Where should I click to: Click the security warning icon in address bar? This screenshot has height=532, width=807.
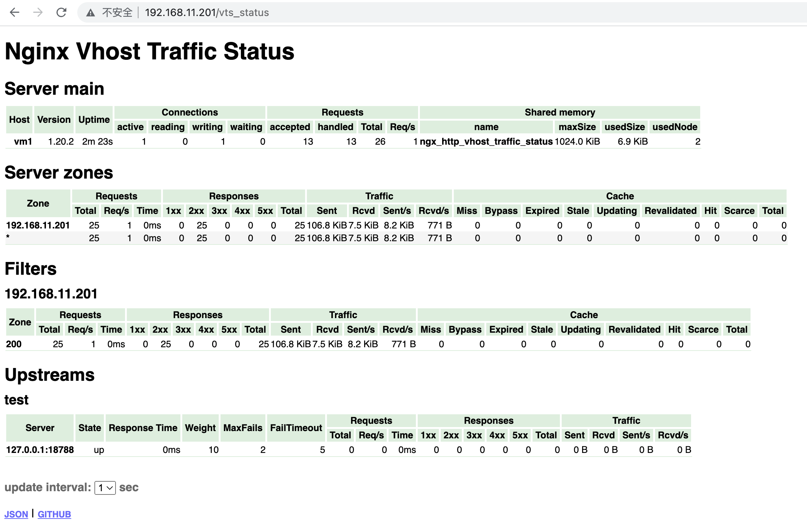click(x=90, y=12)
